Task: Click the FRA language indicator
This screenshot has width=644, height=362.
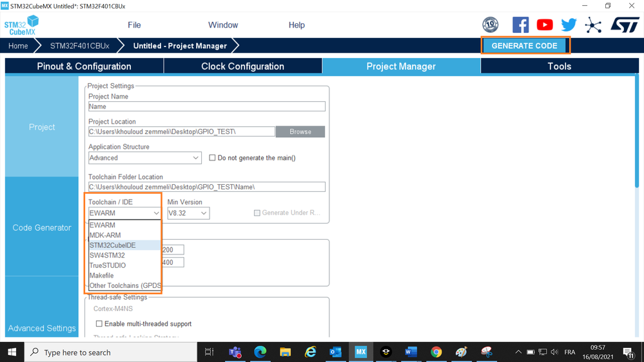Action: (570, 352)
